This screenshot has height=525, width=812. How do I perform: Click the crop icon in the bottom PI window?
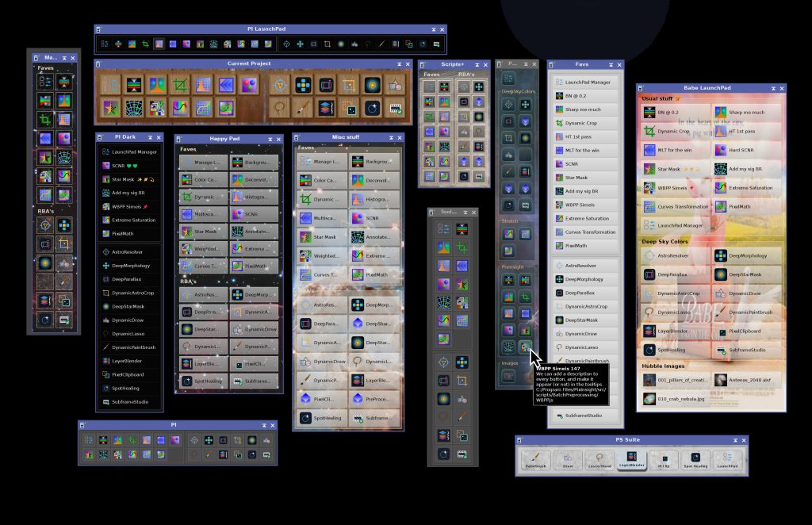[x=132, y=440]
